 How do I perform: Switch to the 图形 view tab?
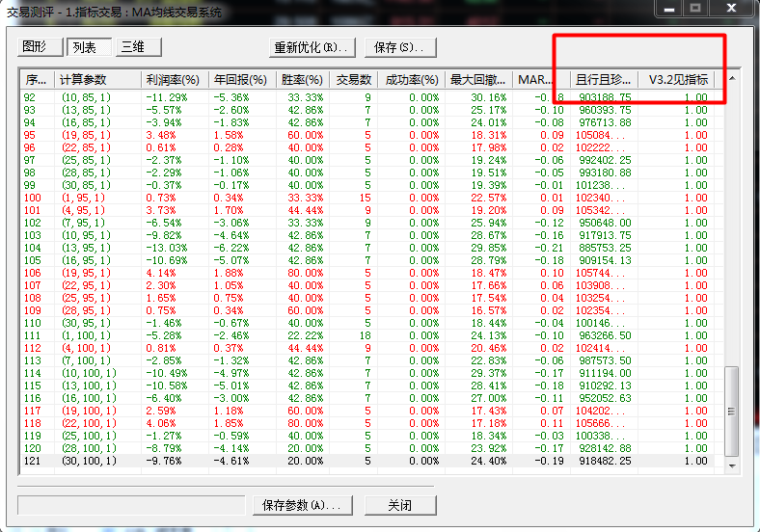click(x=35, y=46)
